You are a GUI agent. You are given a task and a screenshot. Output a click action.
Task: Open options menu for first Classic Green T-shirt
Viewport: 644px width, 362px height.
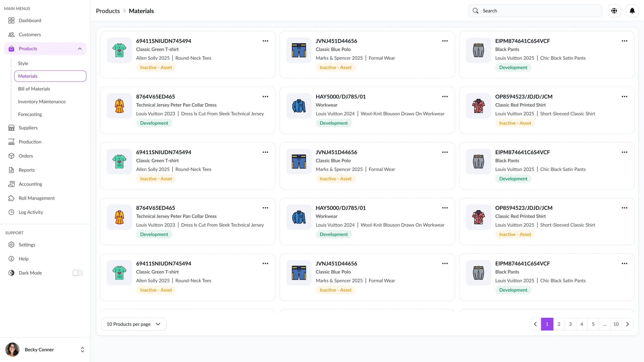[265, 41]
